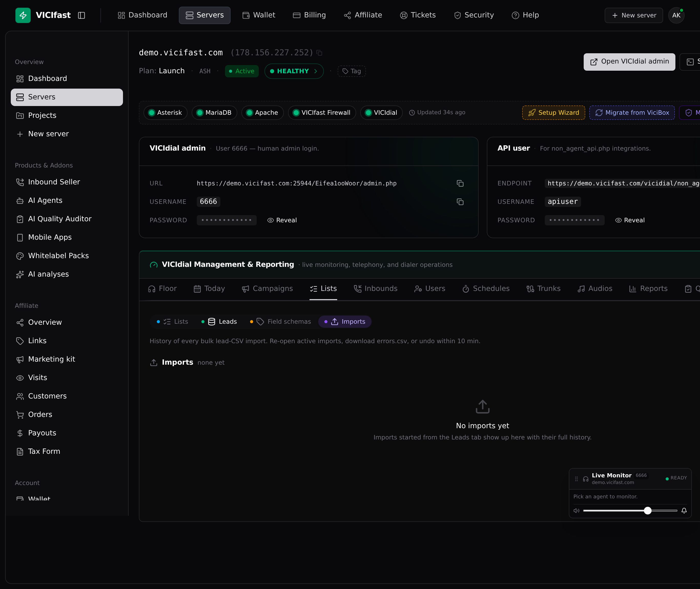Image resolution: width=700 pixels, height=589 pixels.
Task: Open the Dashboard top navigation item
Action: [142, 15]
